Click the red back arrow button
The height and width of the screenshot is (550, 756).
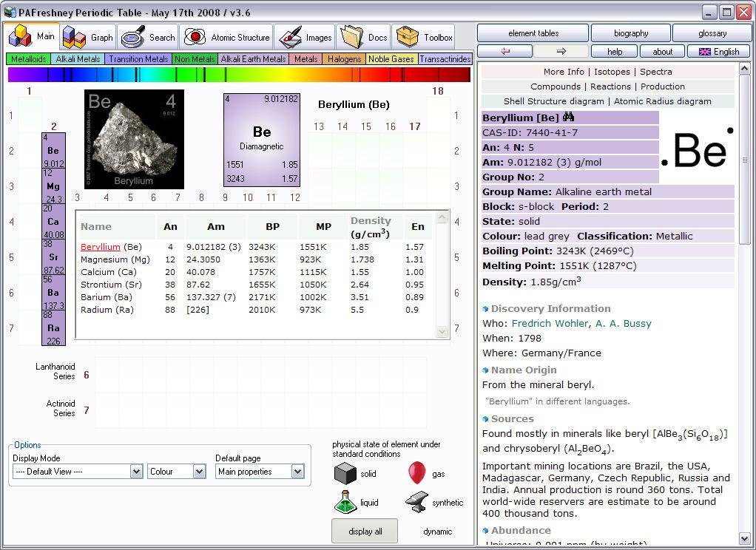tap(505, 51)
